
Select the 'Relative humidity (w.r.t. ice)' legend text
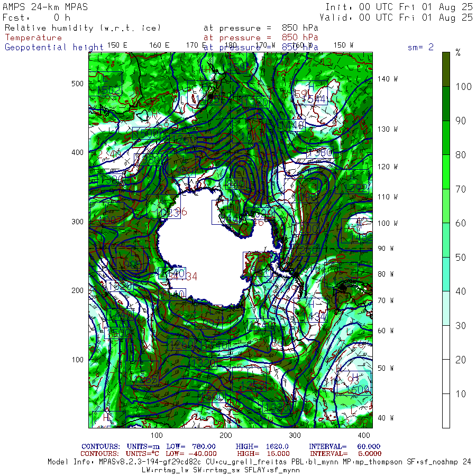pos(83,28)
